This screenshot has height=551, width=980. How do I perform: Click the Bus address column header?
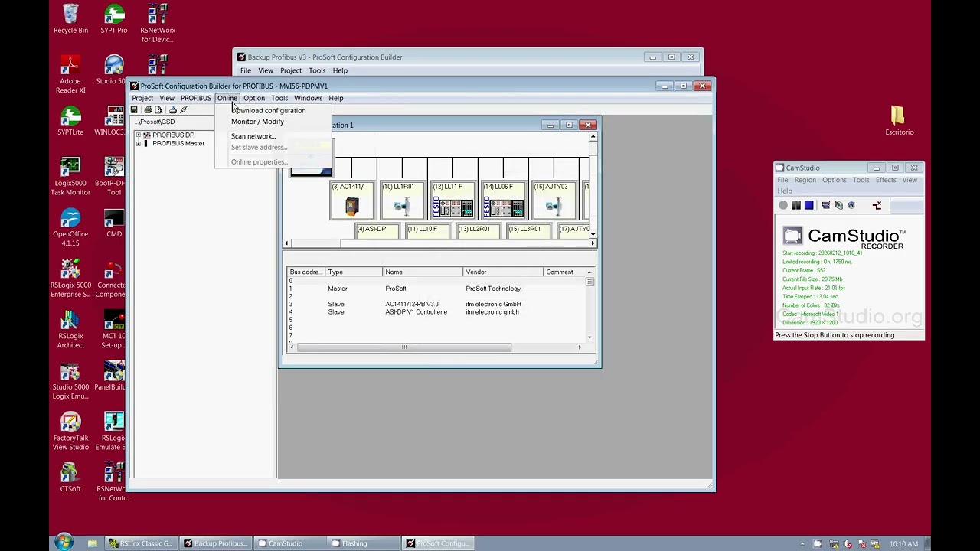coord(305,272)
